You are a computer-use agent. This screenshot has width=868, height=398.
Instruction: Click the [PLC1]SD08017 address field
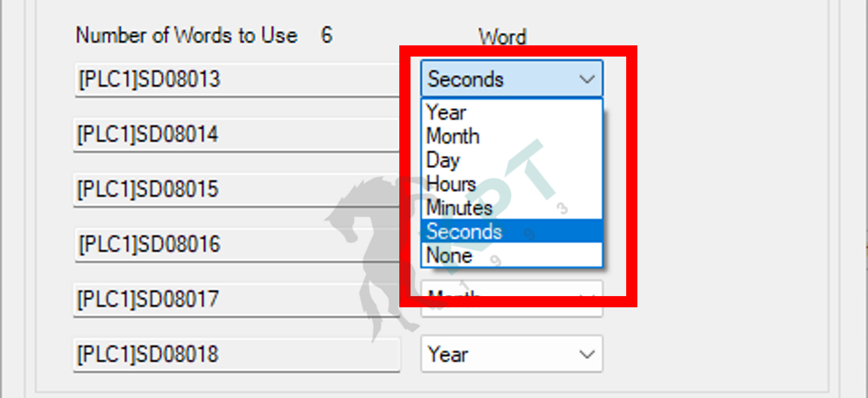tap(237, 299)
